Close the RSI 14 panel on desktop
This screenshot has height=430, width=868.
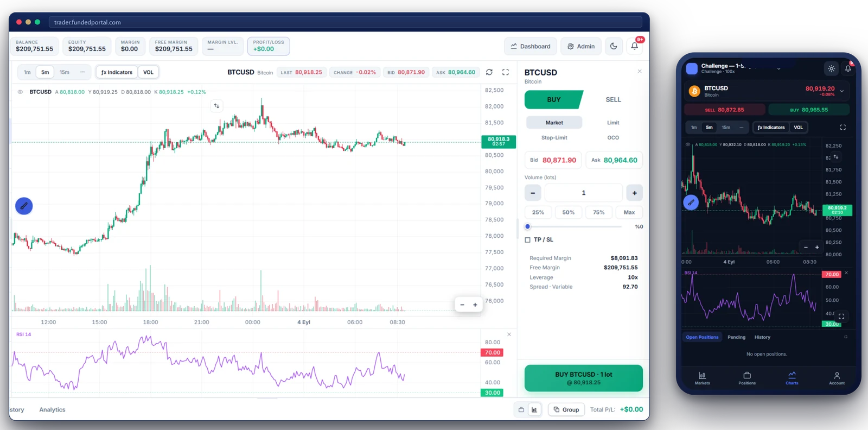coord(509,334)
